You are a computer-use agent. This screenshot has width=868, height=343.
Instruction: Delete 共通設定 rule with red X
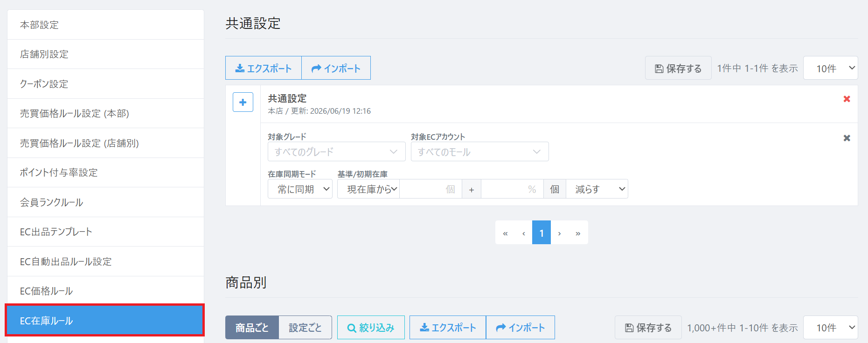847,99
